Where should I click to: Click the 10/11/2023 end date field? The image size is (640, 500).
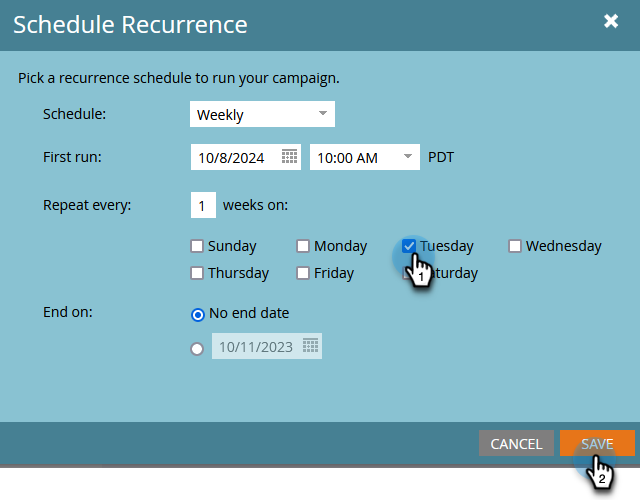(267, 346)
